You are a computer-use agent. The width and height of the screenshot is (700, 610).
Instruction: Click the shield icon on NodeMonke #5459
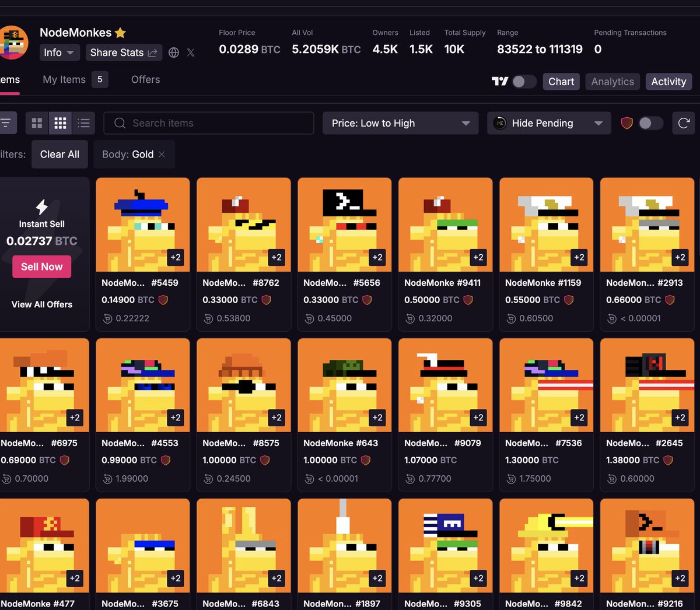163,300
